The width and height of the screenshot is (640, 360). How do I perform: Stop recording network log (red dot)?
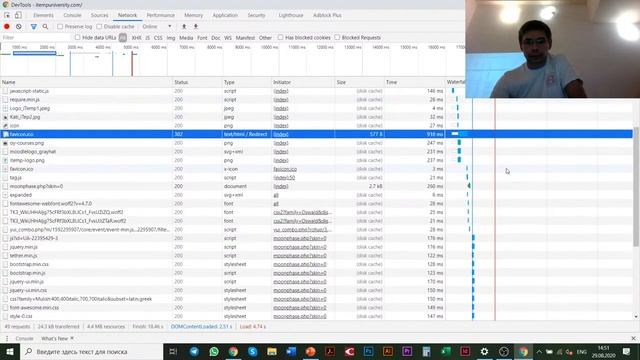coord(7,27)
